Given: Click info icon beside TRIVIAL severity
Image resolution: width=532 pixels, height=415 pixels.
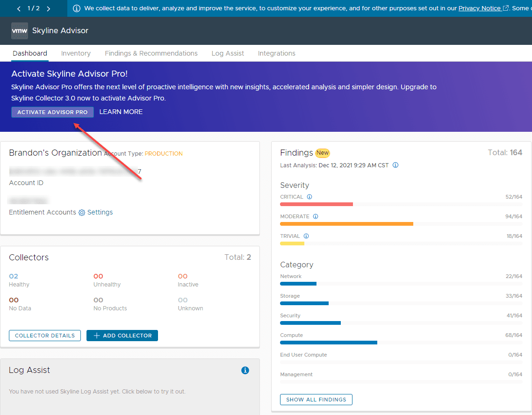Looking at the screenshot, I should tap(306, 236).
